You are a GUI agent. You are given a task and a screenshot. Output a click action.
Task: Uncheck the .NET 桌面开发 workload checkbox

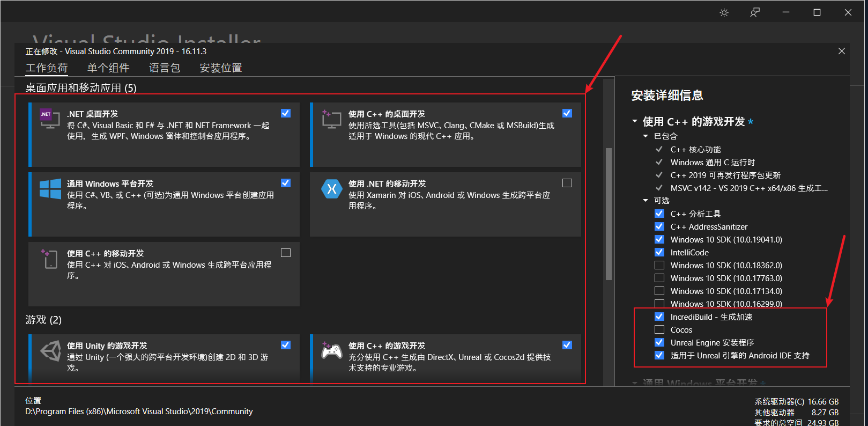coord(286,113)
